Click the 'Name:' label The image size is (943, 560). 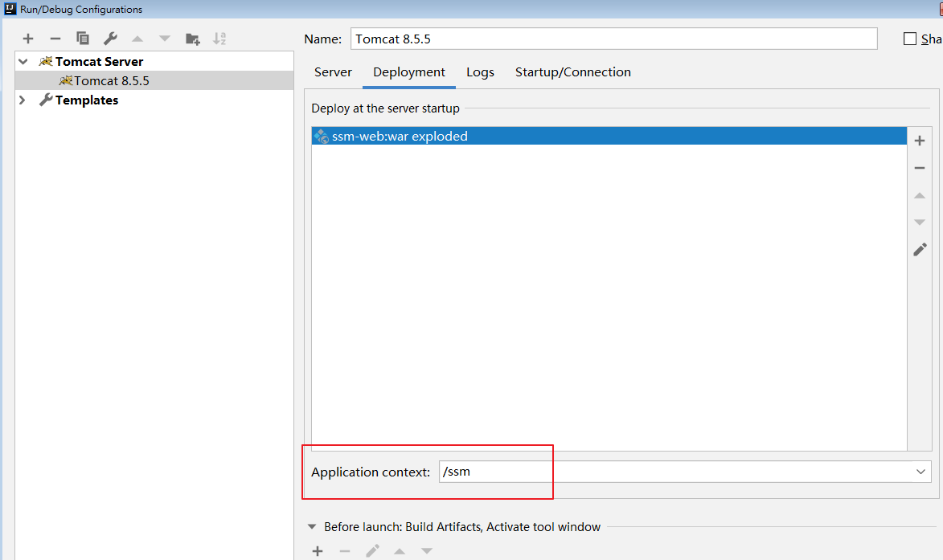(322, 39)
